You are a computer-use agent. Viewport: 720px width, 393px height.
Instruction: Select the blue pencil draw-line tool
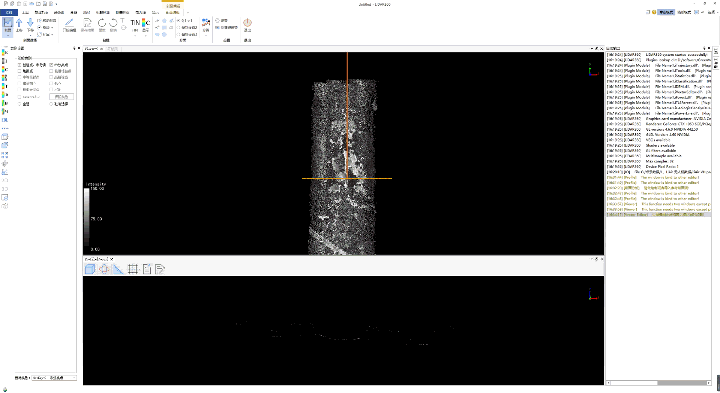coord(69,23)
